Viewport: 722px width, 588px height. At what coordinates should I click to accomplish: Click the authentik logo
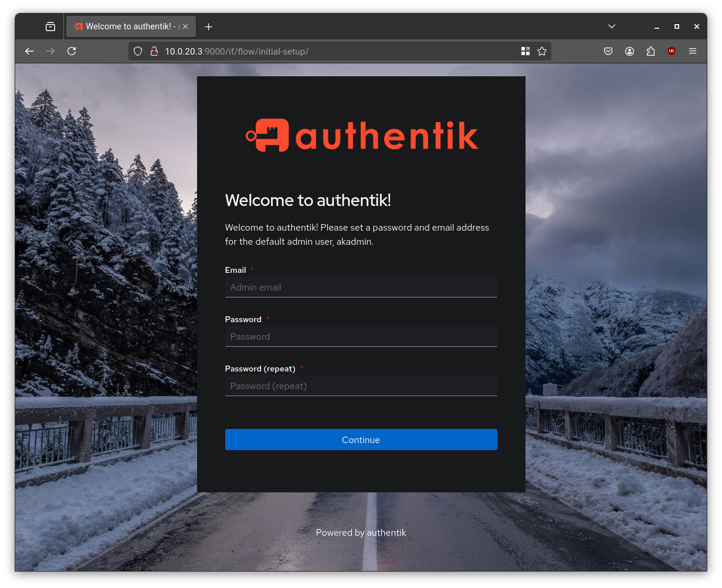(362, 136)
